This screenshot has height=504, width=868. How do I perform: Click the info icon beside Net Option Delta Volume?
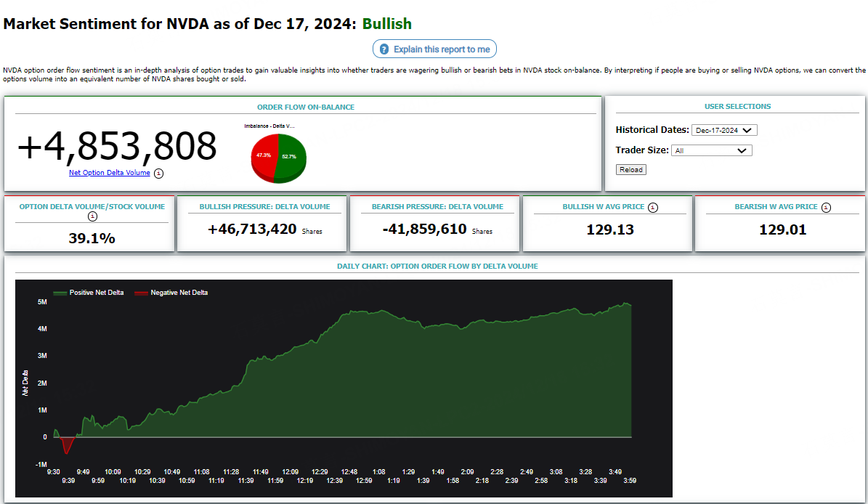click(x=159, y=173)
